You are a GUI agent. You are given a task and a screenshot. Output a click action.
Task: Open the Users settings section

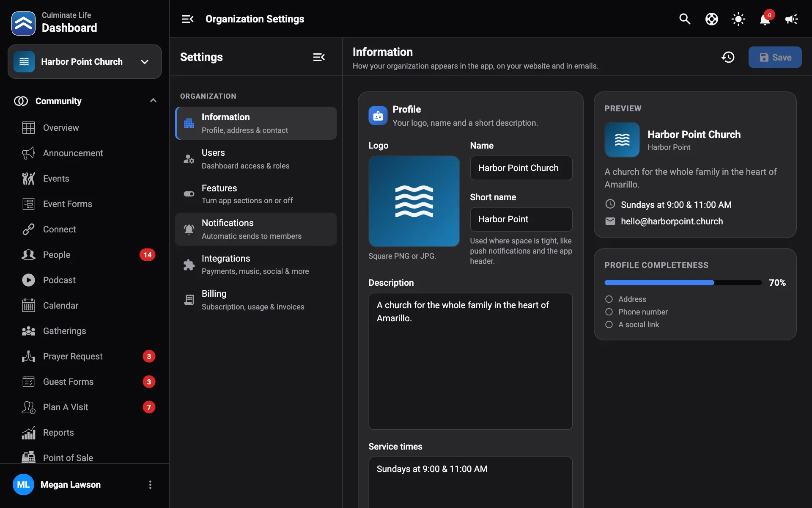click(x=256, y=159)
